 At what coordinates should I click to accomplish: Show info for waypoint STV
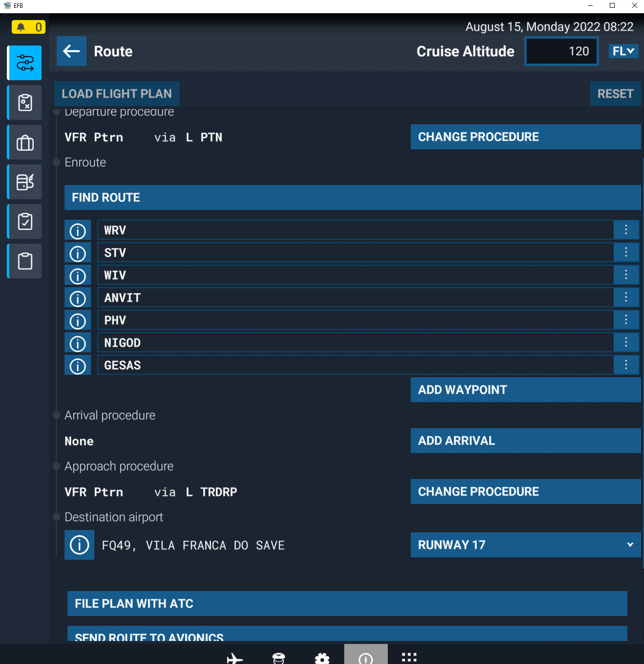pyautogui.click(x=78, y=253)
